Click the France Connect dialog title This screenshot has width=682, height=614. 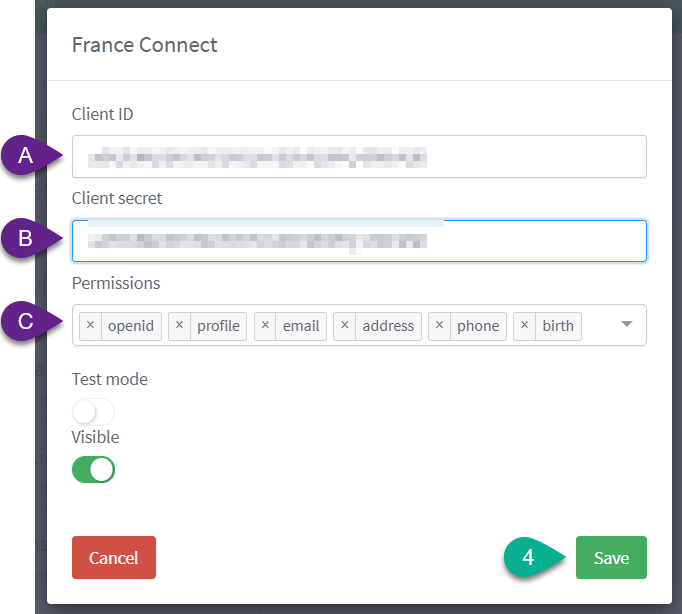coord(144,45)
